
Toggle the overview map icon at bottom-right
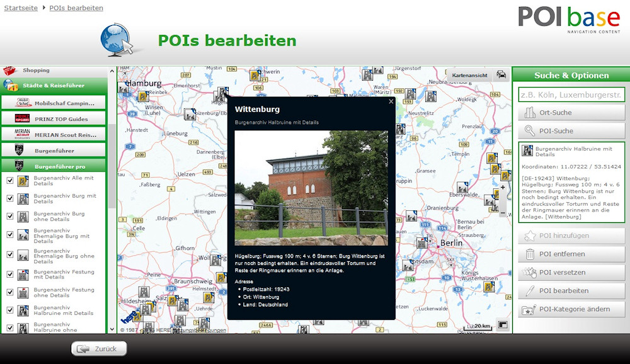tap(503, 325)
